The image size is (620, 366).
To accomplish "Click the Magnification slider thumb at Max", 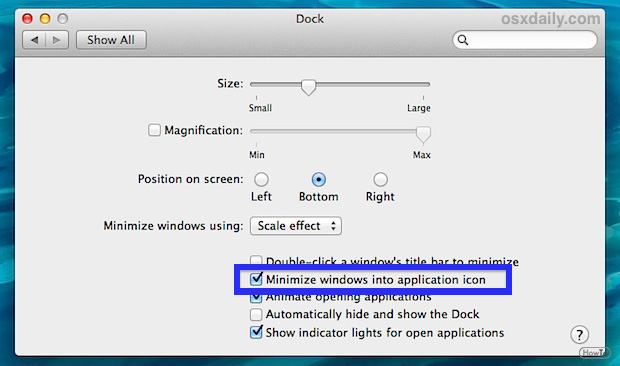I will click(x=423, y=134).
